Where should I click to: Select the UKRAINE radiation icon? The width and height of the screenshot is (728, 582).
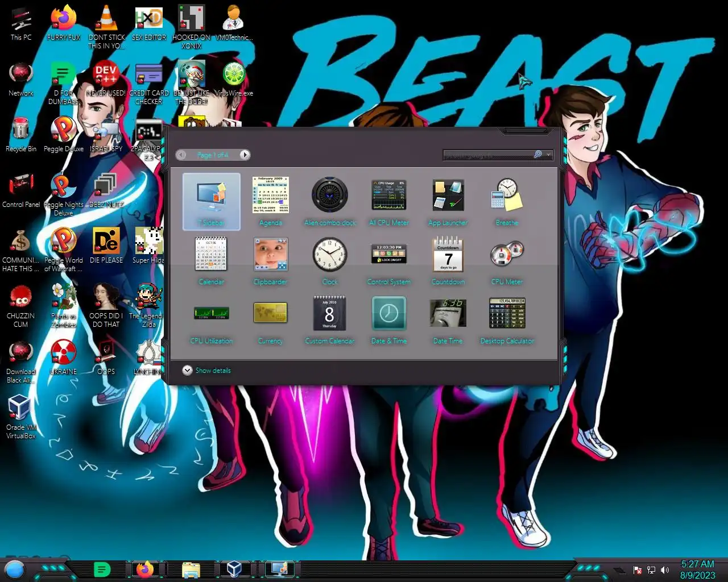click(x=64, y=358)
